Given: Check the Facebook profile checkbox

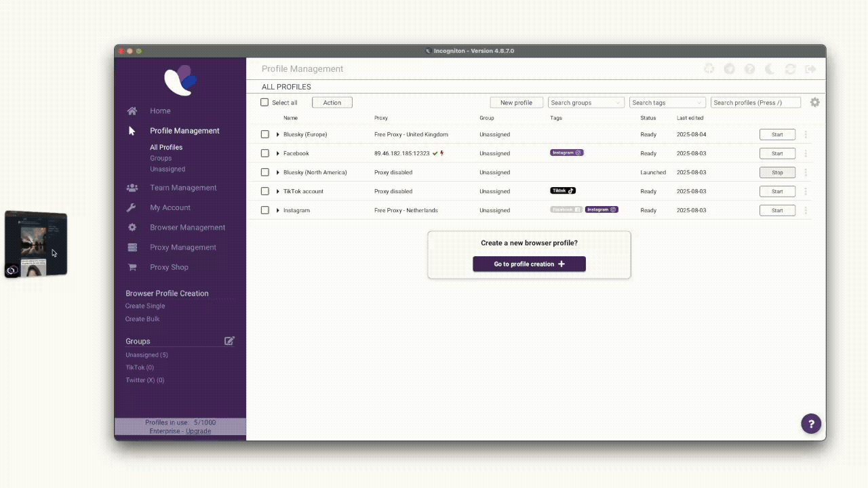Looking at the screenshot, I should (x=265, y=153).
